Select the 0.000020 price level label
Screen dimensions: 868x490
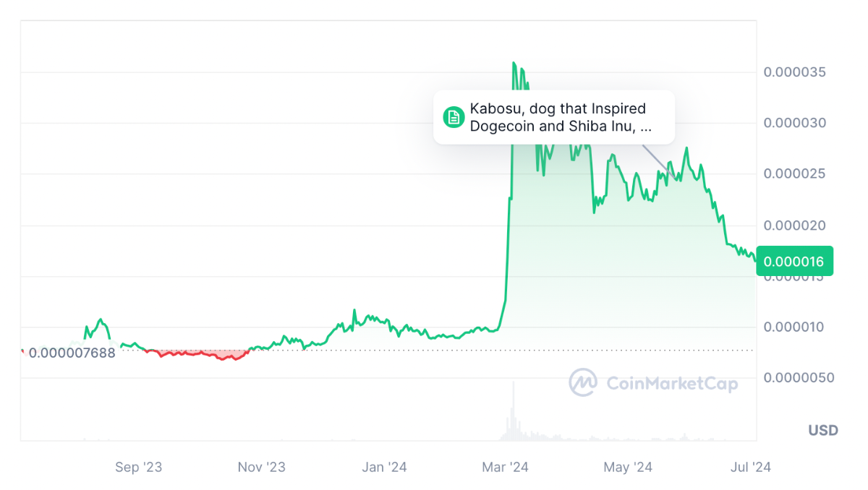coord(795,225)
